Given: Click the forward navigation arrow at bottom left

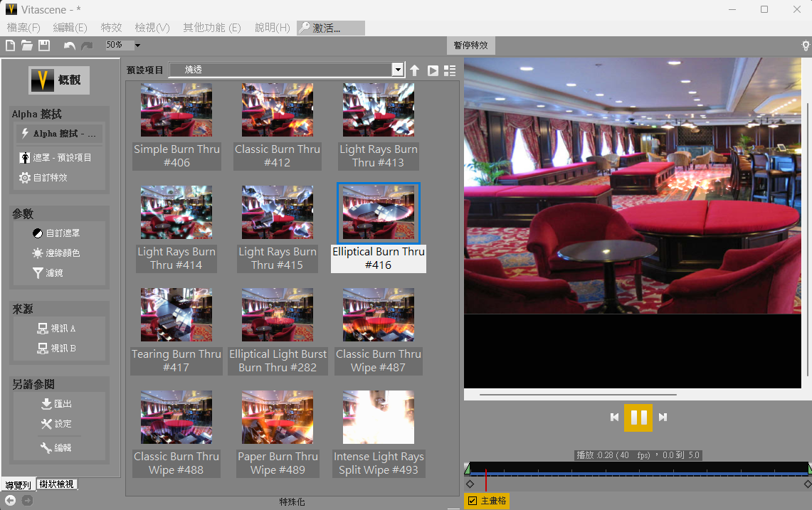Looking at the screenshot, I should [28, 501].
